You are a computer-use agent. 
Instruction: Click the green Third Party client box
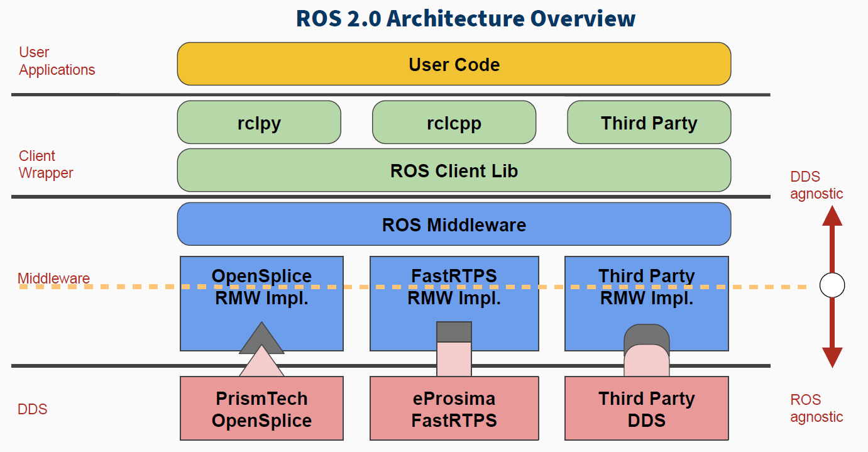[649, 123]
